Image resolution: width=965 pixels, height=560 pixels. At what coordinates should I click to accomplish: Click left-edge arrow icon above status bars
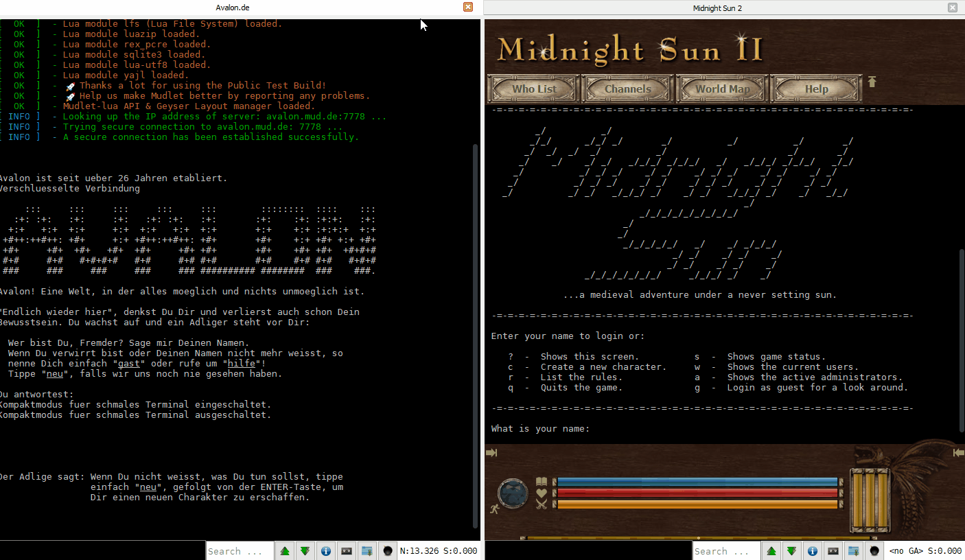click(x=491, y=452)
